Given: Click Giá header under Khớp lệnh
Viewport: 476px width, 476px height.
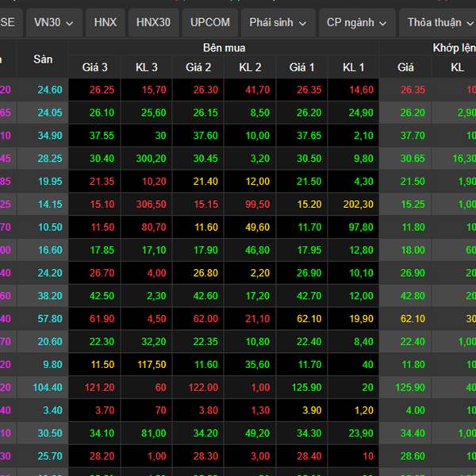Looking at the screenshot, I should [x=405, y=67].
